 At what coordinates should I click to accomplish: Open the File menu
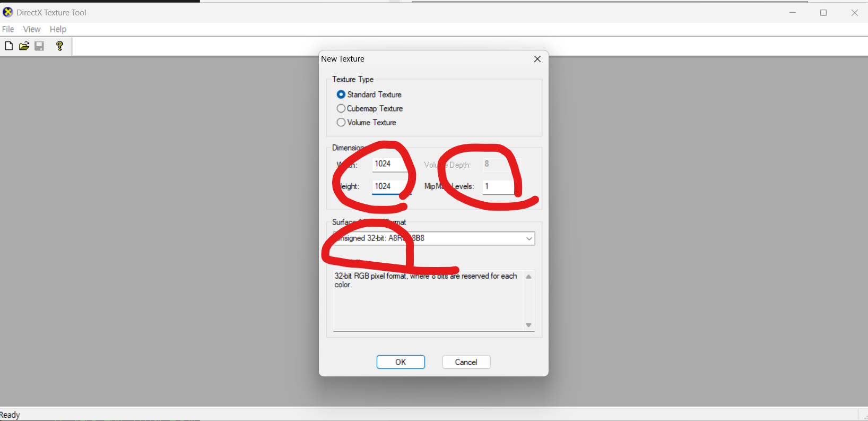click(x=8, y=29)
